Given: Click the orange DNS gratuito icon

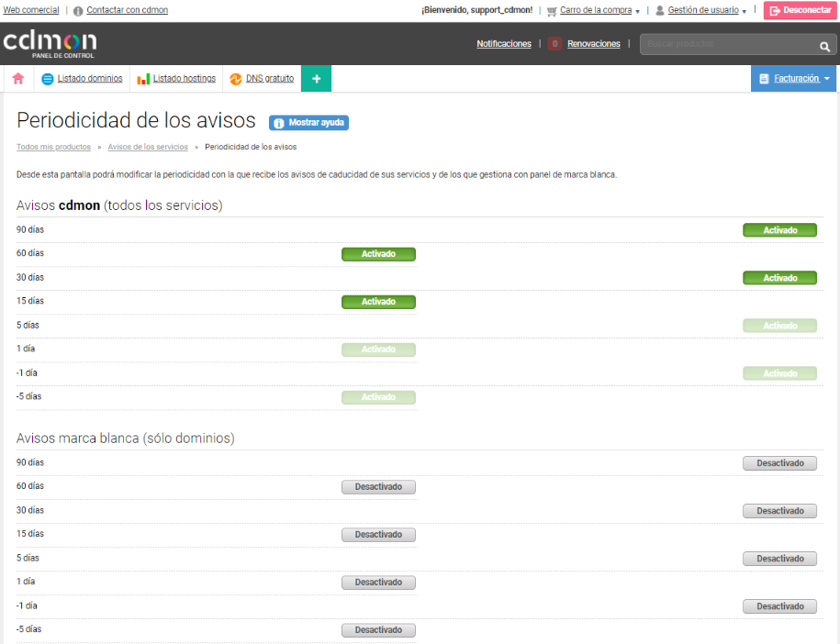Looking at the screenshot, I should (x=236, y=79).
